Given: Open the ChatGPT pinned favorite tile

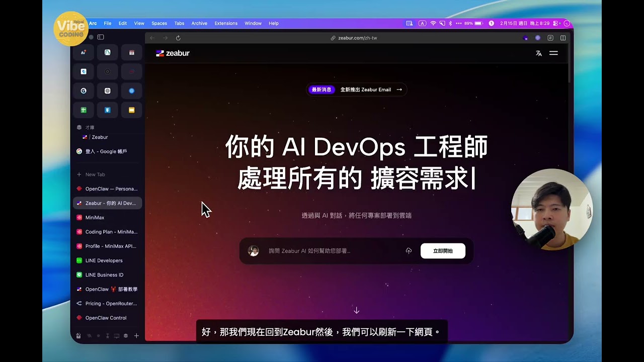Looking at the screenshot, I should click(108, 91).
